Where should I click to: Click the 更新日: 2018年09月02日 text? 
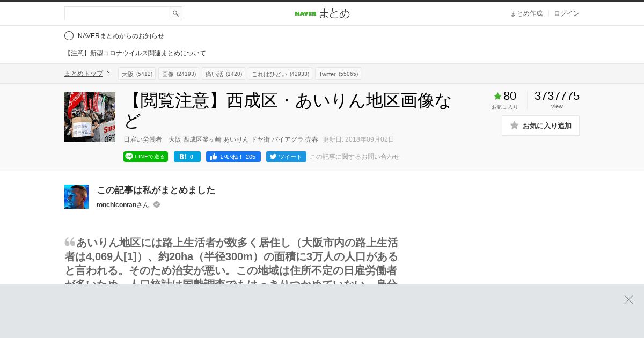click(358, 139)
